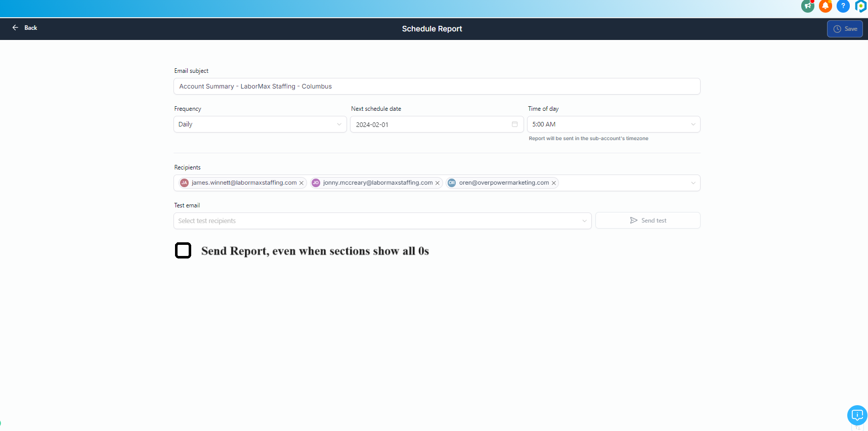
Task: Open the orange notifications bell
Action: point(825,6)
